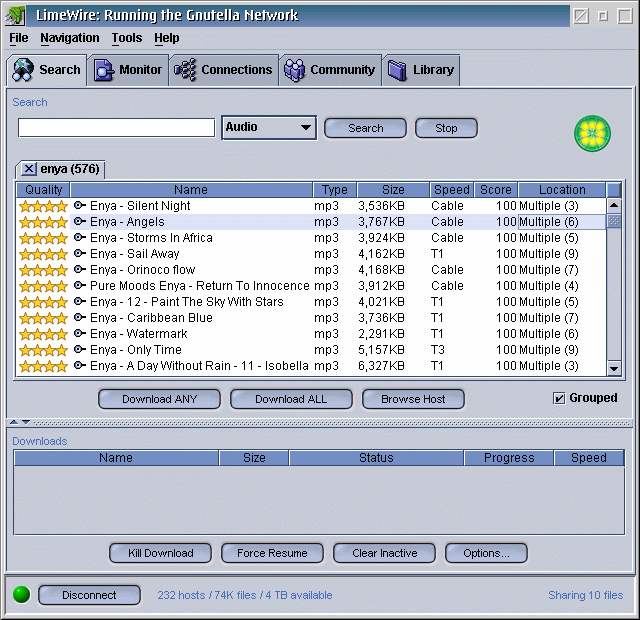Click the Download ANY button
The height and width of the screenshot is (620, 640).
click(x=159, y=399)
